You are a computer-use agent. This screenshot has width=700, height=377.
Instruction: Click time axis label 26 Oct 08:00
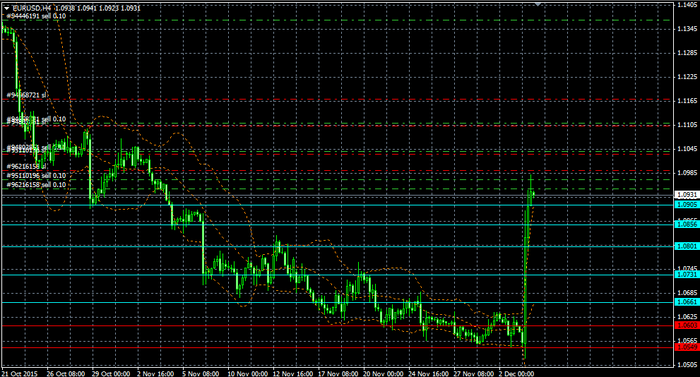pyautogui.click(x=66, y=373)
